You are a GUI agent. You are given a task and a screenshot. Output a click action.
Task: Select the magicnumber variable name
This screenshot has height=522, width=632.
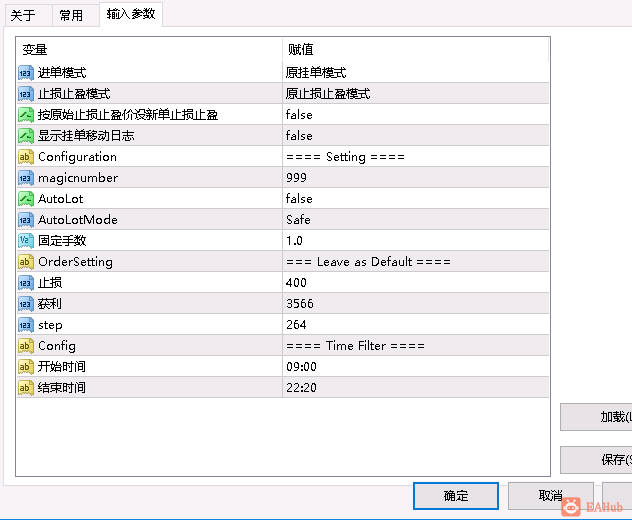[x=78, y=178]
